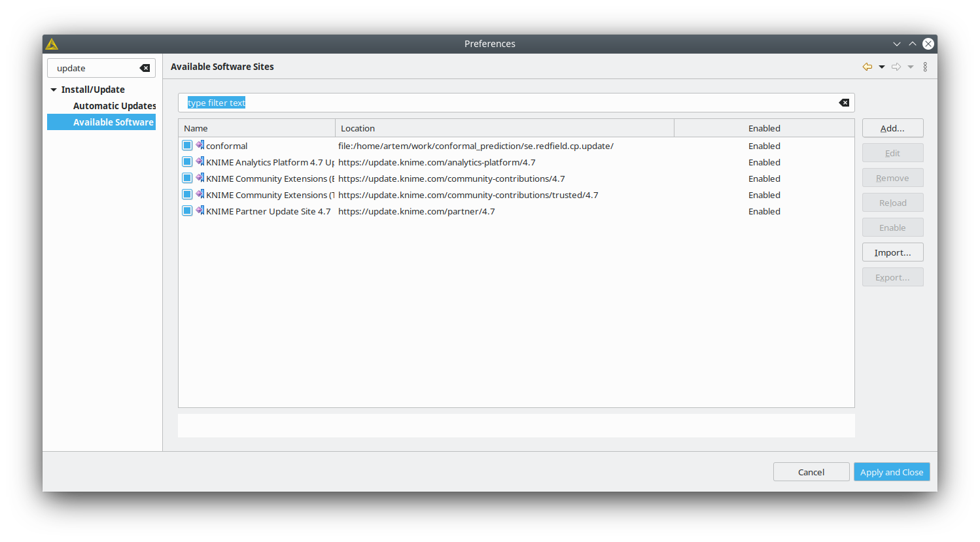
Task: Click the Add... button
Action: (x=892, y=128)
